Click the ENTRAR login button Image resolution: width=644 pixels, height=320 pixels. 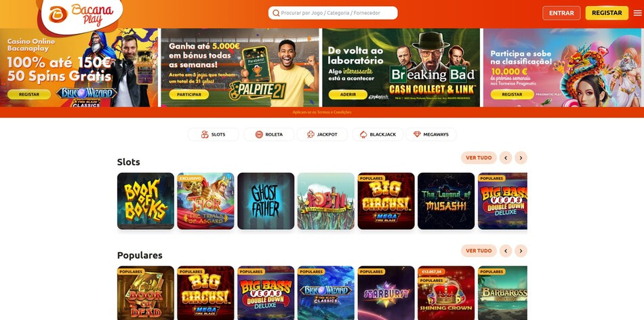pos(561,13)
